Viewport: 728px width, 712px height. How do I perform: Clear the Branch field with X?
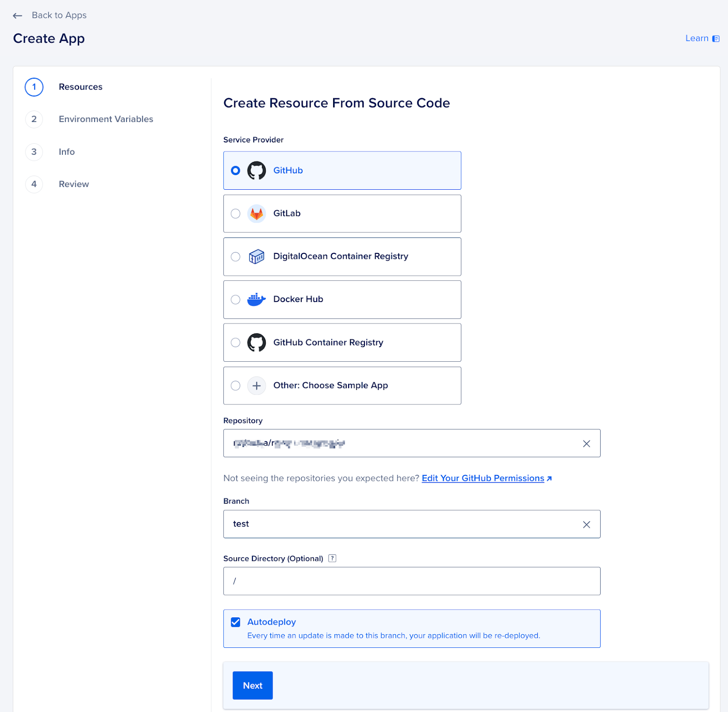click(x=586, y=525)
